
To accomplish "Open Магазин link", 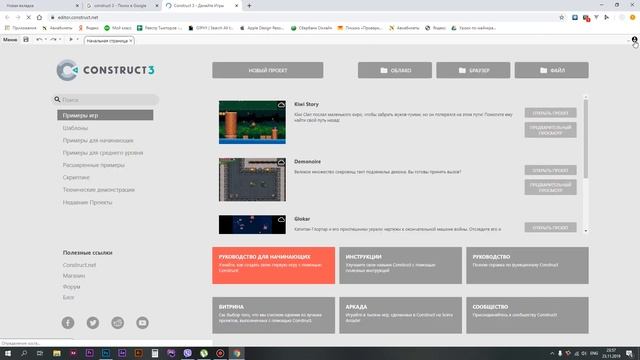I will coord(74,276).
